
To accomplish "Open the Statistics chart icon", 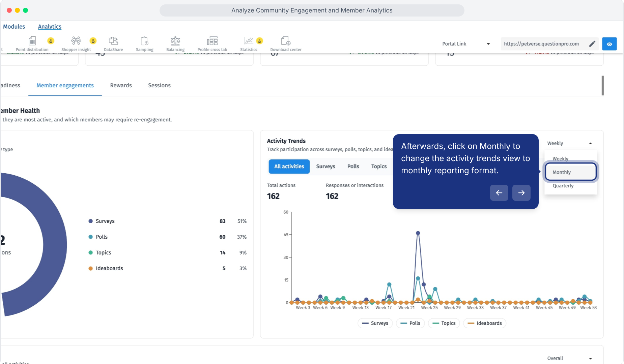I will point(249,41).
